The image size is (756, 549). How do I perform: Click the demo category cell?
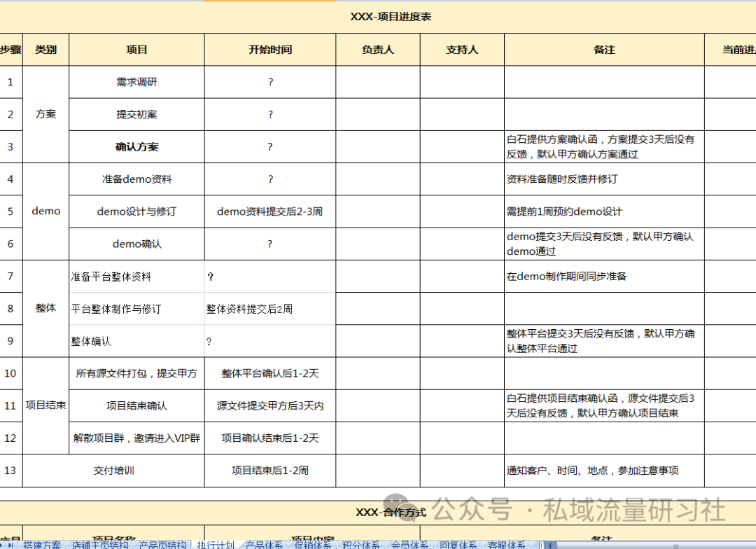[45, 211]
